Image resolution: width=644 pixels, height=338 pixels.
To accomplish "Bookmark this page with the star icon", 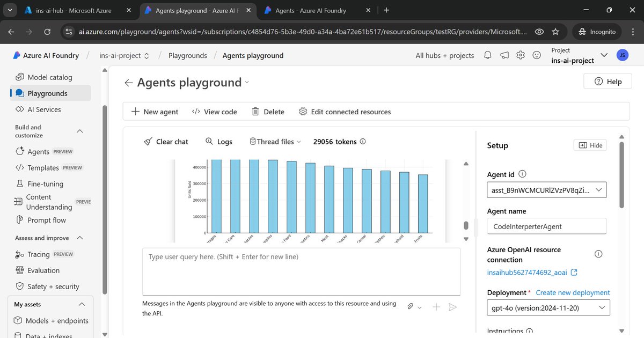I will tap(555, 32).
